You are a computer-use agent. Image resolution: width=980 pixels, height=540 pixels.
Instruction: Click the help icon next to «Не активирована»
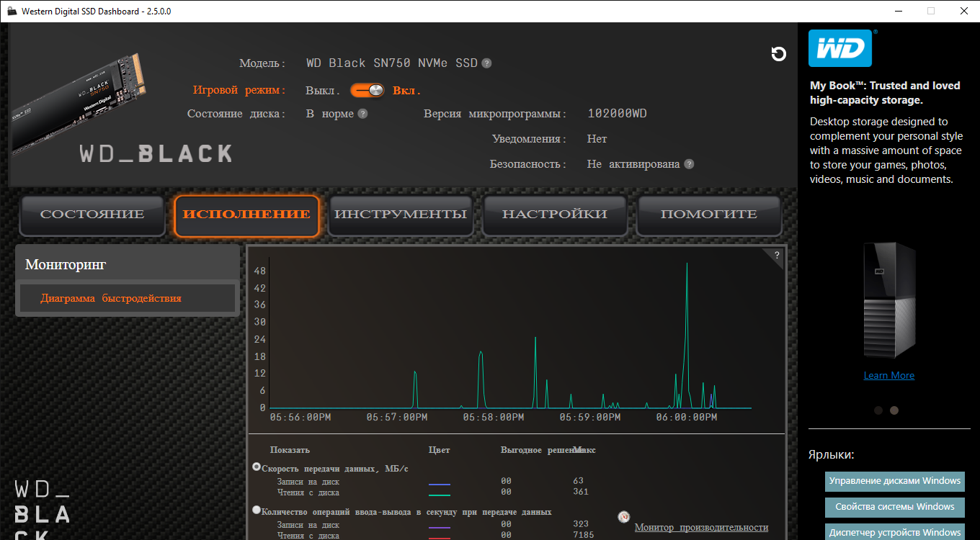[x=689, y=164]
